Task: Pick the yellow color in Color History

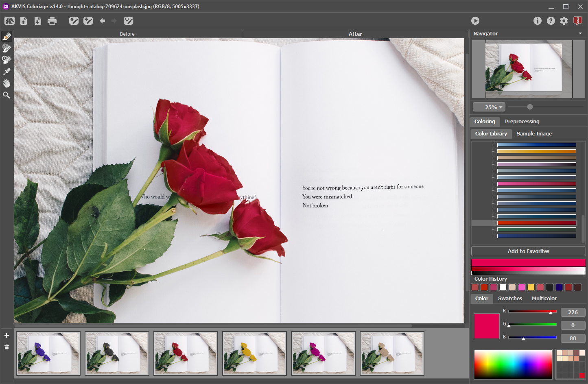Action: point(531,287)
